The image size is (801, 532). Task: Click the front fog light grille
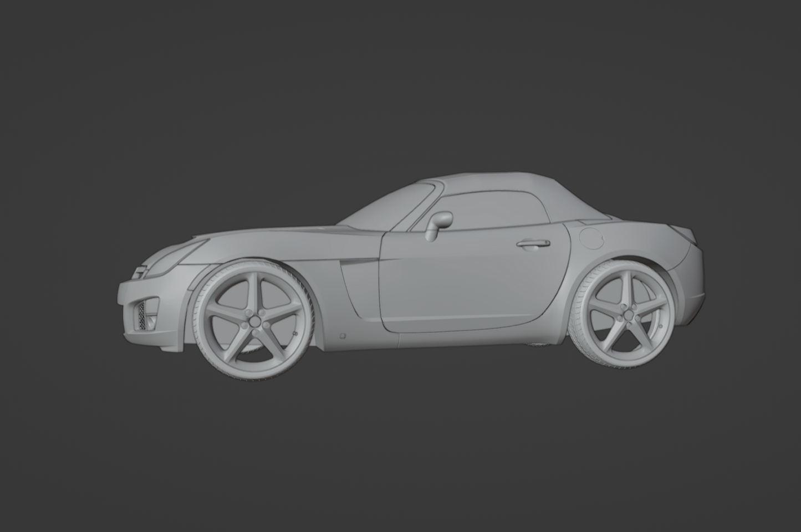pos(144,315)
